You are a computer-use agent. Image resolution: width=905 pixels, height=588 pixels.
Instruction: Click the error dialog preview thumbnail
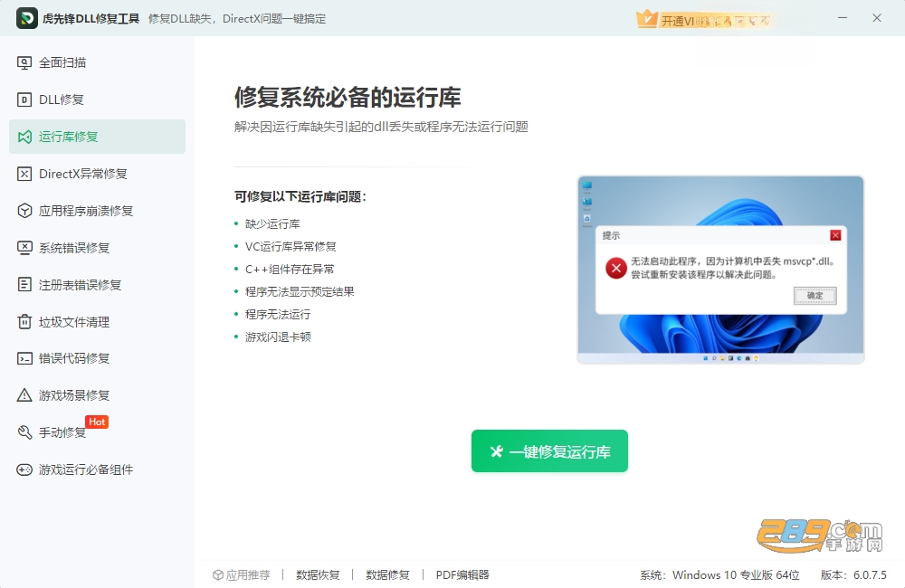[721, 270]
